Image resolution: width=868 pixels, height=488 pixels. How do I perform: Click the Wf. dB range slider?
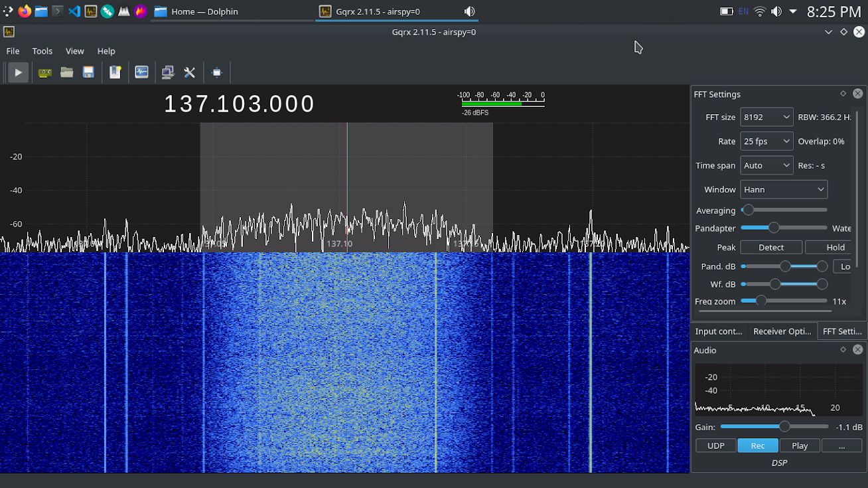(784, 284)
